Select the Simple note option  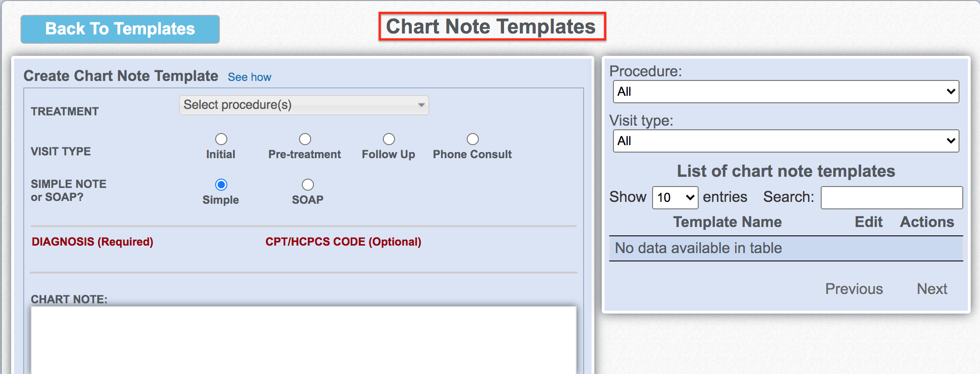221,185
